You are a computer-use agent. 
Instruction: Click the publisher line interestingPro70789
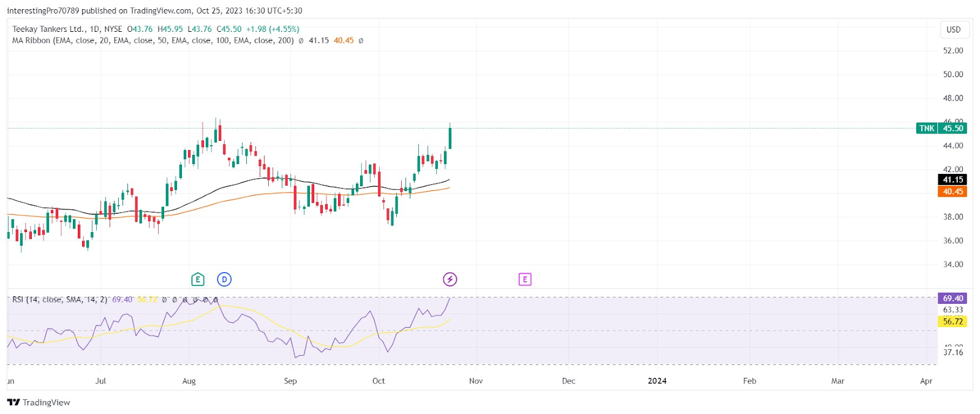(x=154, y=10)
